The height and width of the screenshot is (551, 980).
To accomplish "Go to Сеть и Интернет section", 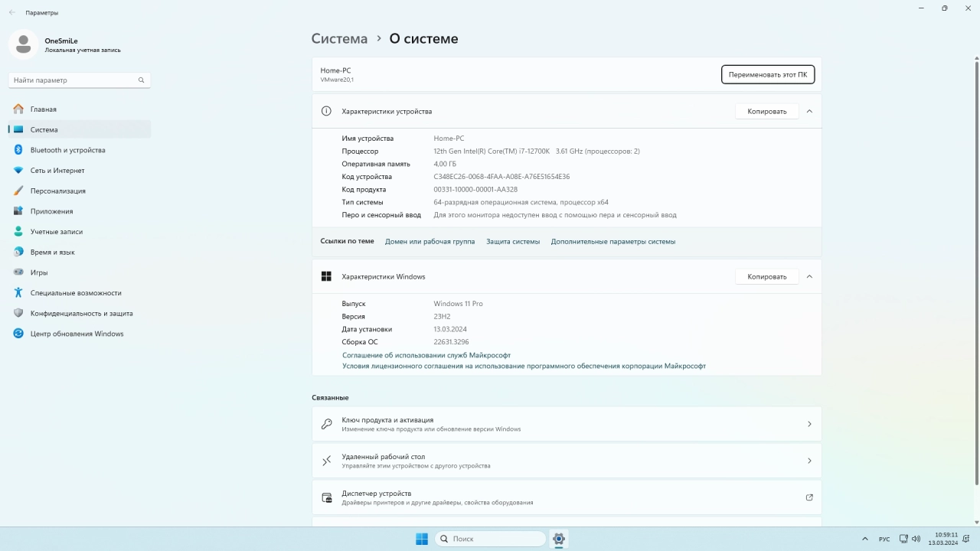I will (80, 170).
